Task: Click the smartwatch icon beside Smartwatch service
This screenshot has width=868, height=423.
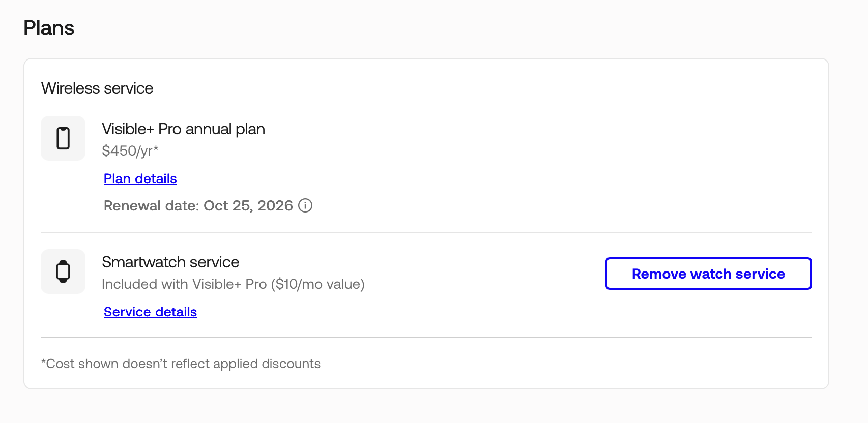Action: point(63,271)
